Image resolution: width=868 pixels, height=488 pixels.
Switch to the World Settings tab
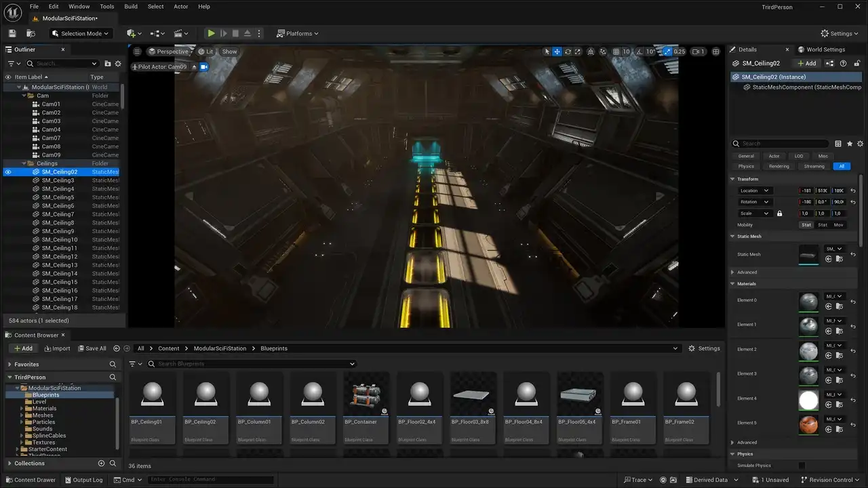[x=825, y=49]
